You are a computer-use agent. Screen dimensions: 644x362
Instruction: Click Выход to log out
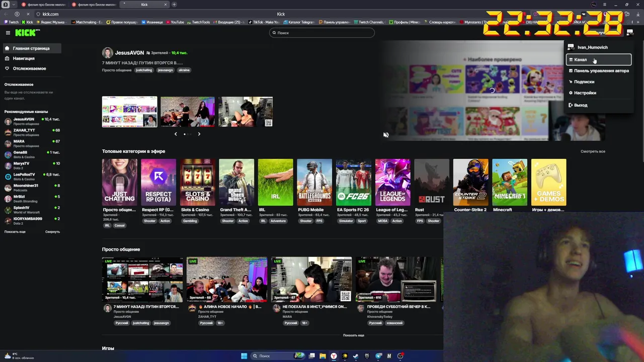[599, 105]
